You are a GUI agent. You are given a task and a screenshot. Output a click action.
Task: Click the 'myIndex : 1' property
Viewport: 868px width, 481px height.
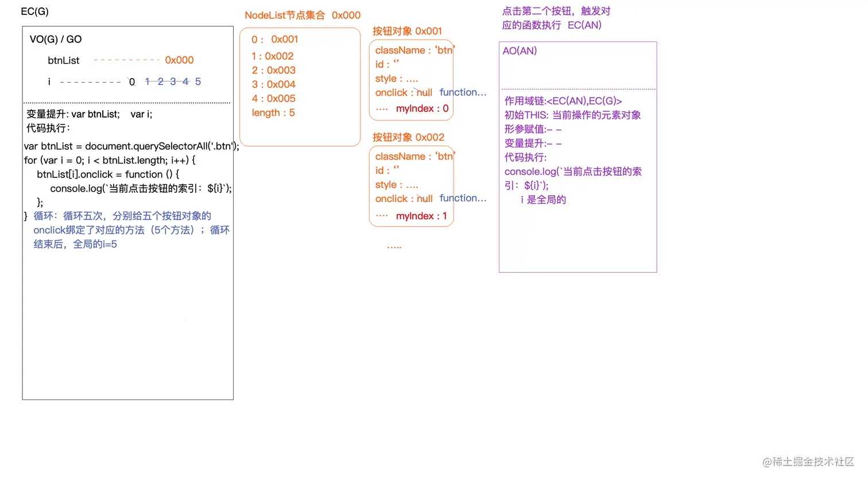point(421,216)
